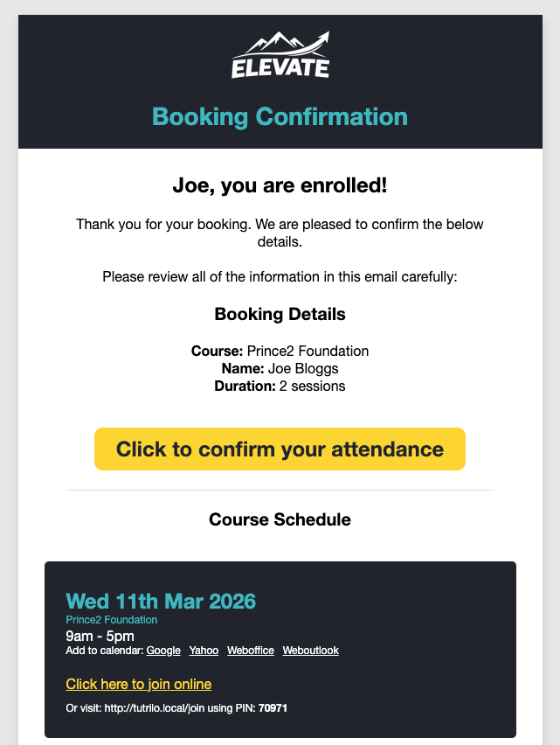Image resolution: width=560 pixels, height=745 pixels.
Task: Click here to join online link
Action: (138, 684)
